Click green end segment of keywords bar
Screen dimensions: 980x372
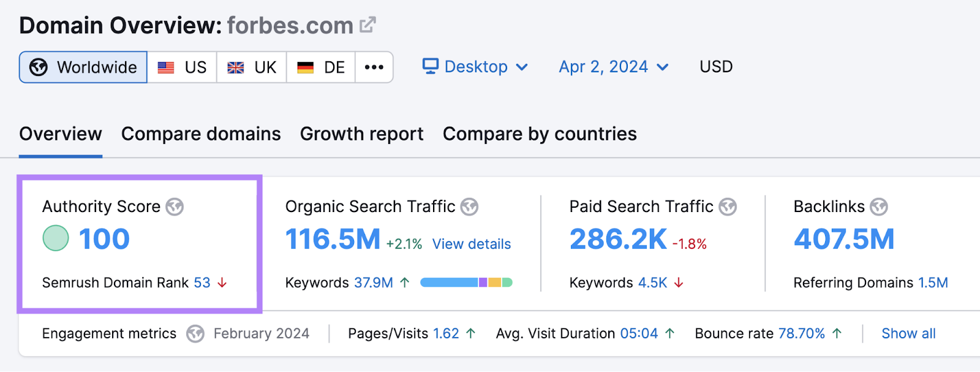507,283
